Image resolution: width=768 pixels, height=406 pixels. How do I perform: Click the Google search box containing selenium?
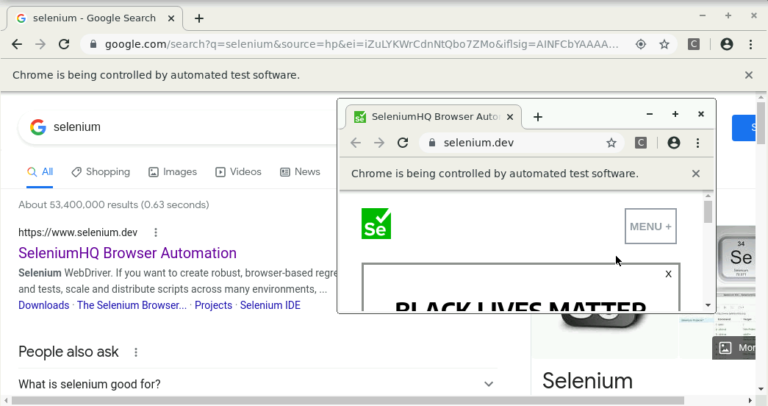[x=180, y=127]
